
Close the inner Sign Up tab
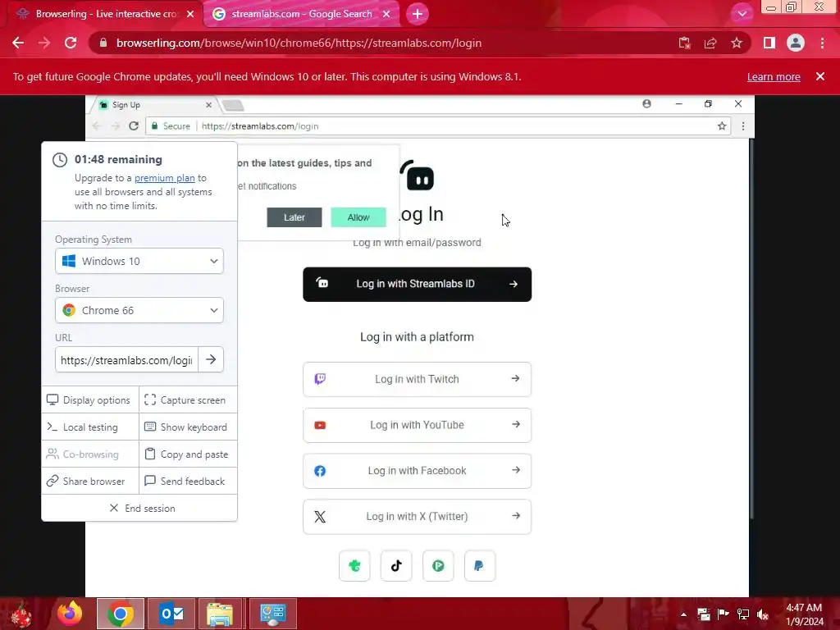208,105
